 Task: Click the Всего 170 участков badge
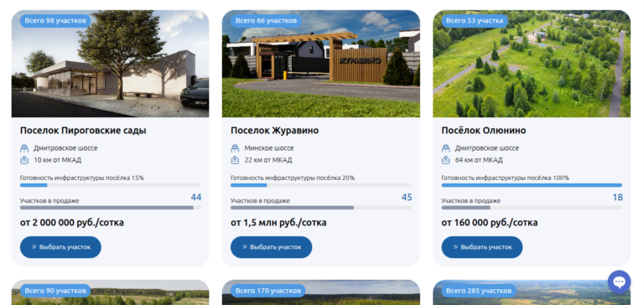click(267, 291)
